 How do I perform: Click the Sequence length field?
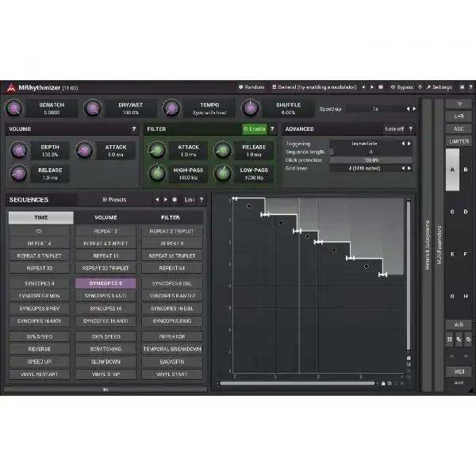point(370,152)
